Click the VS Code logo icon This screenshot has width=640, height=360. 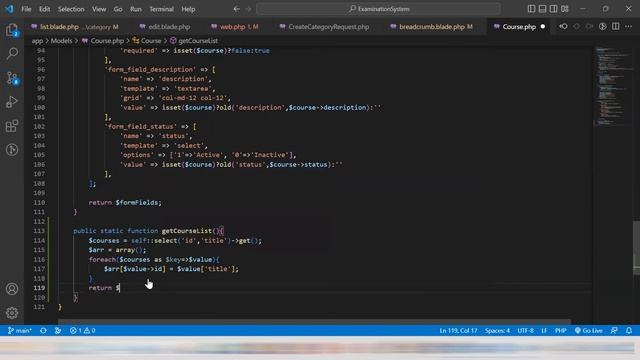pyautogui.click(x=9, y=9)
